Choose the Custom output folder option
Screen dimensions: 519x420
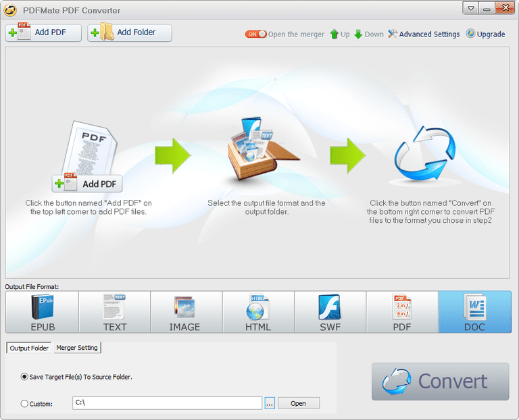[36, 404]
